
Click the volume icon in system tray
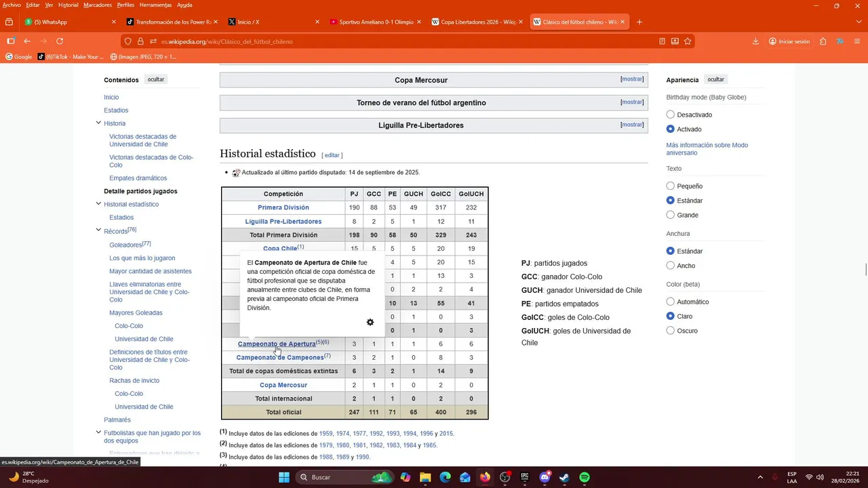coord(820,477)
